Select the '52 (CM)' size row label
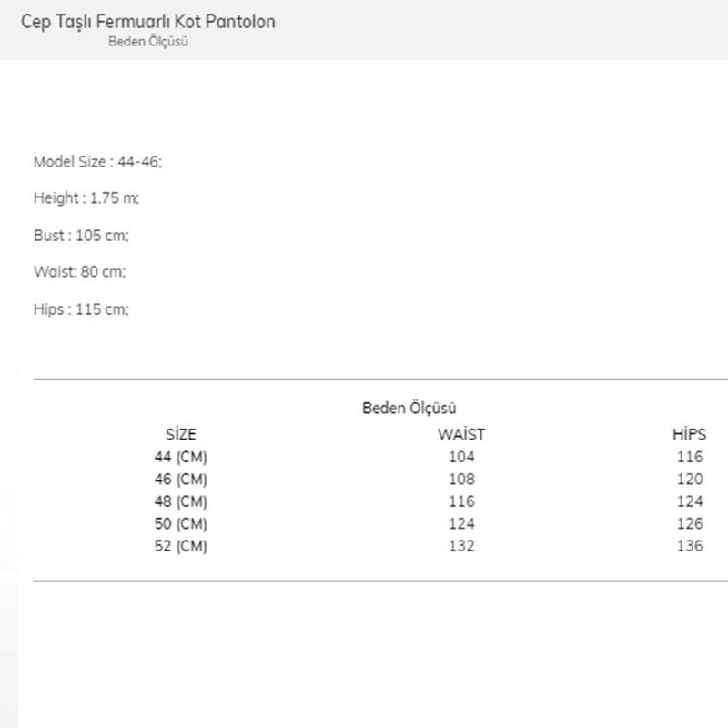Viewport: 728px width, 728px height. click(181, 546)
